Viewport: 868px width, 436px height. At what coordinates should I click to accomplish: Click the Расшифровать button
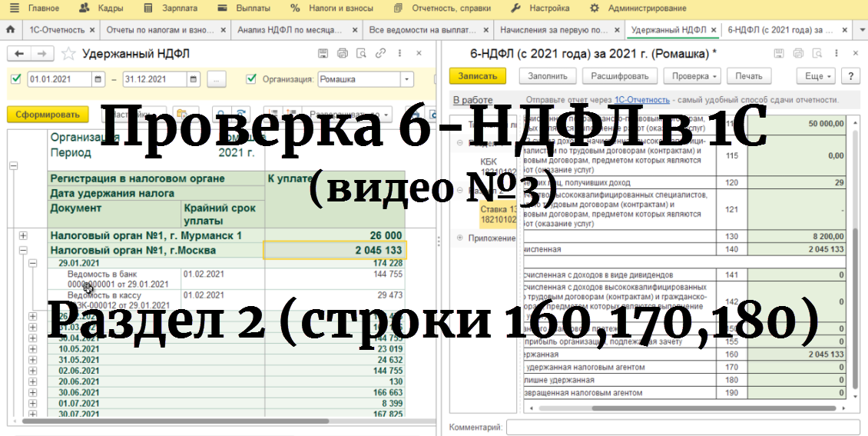coord(619,76)
